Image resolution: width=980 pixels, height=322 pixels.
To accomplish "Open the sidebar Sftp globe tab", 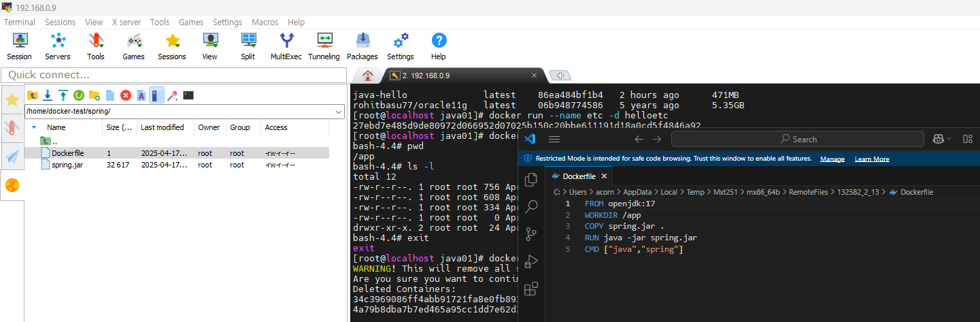I will 12,184.
